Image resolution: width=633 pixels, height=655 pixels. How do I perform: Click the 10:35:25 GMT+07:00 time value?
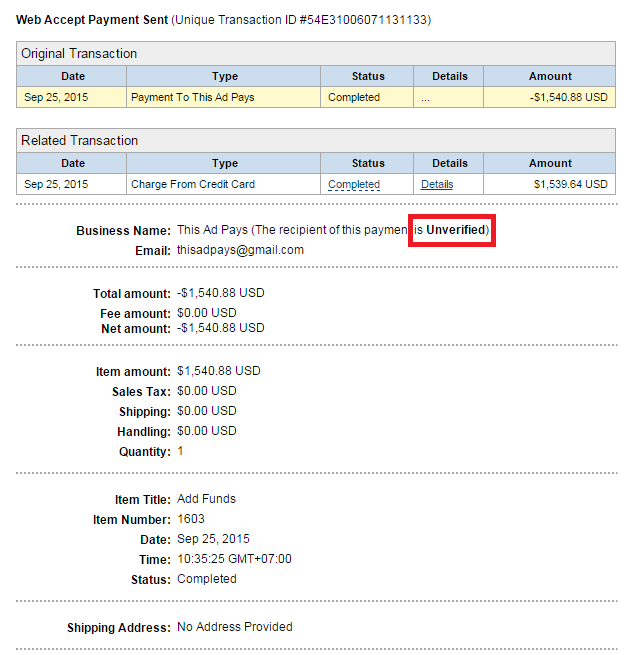[x=234, y=559]
